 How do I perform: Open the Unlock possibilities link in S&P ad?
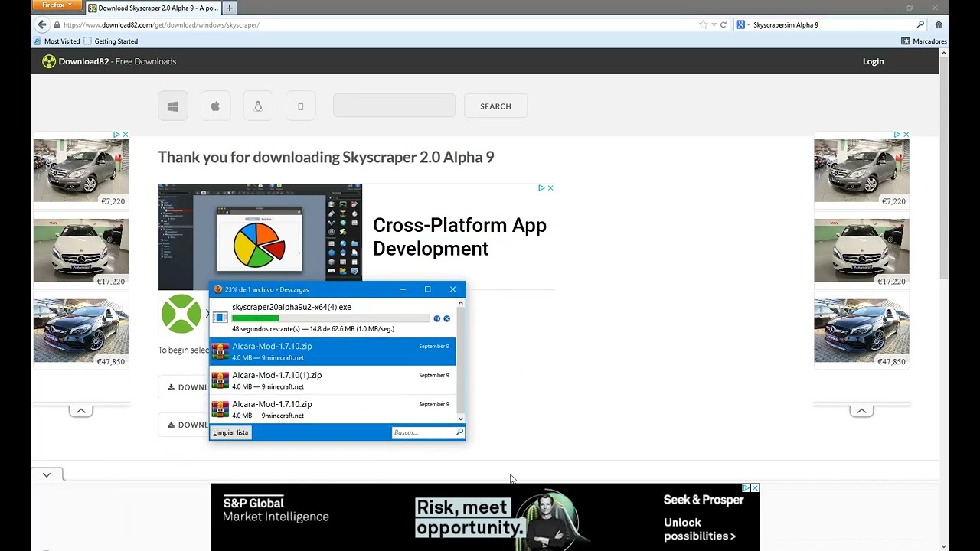coord(700,529)
